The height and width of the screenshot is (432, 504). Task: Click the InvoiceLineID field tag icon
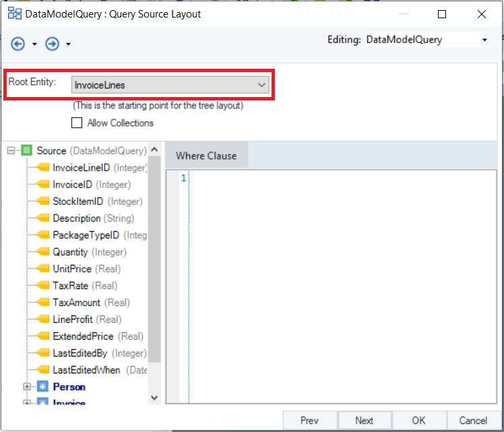[x=42, y=167]
